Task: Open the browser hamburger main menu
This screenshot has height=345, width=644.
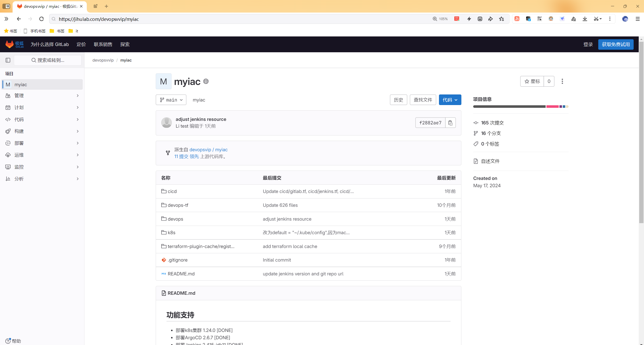Action: 637,19
